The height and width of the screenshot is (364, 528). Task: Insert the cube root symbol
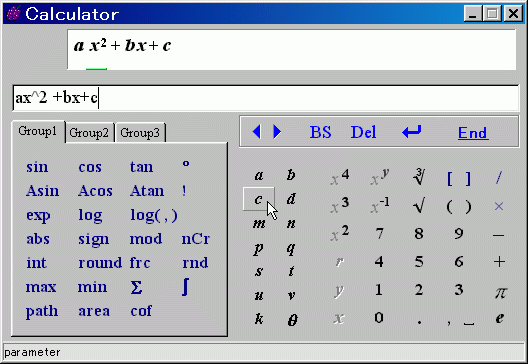[x=419, y=177]
